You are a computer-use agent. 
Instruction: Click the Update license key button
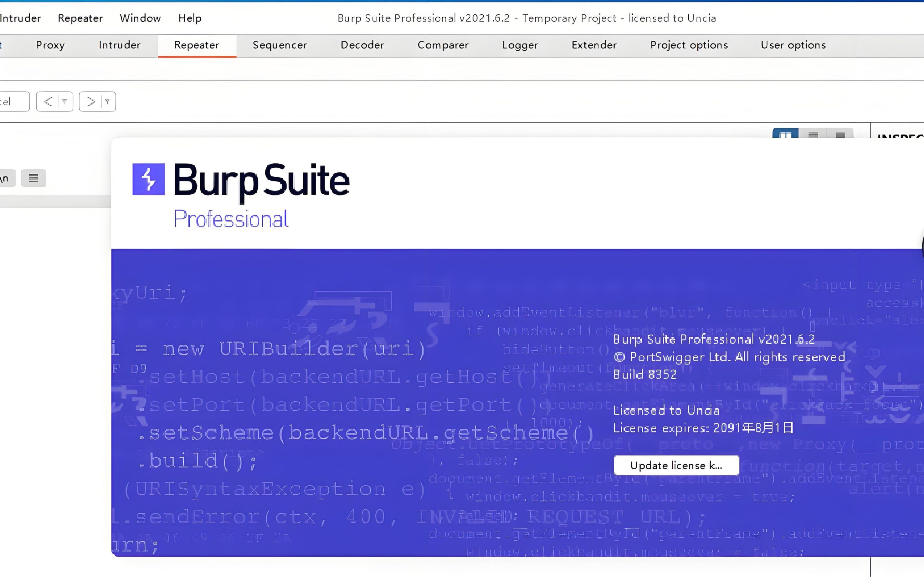pyautogui.click(x=676, y=465)
